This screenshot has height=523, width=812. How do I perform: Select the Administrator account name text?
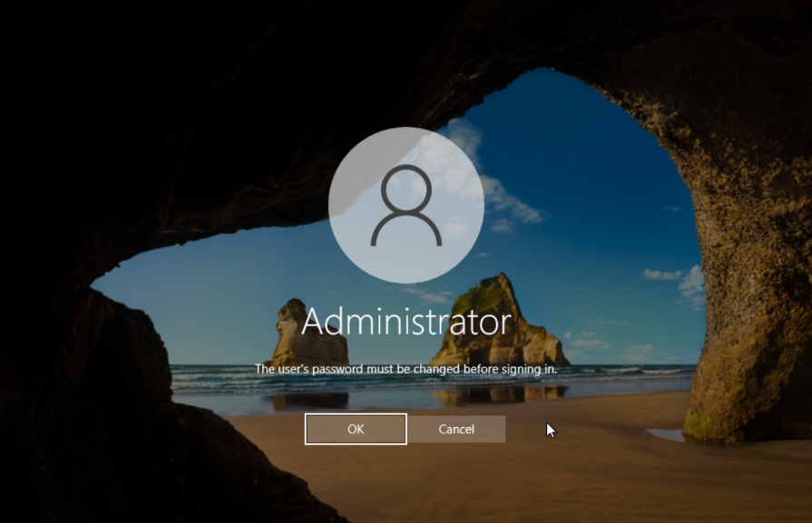coord(406,321)
